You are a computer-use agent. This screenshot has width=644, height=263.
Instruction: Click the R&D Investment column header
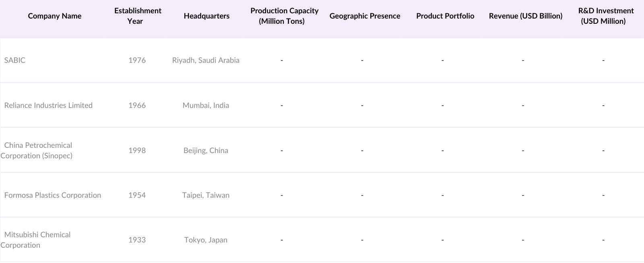coord(606,16)
